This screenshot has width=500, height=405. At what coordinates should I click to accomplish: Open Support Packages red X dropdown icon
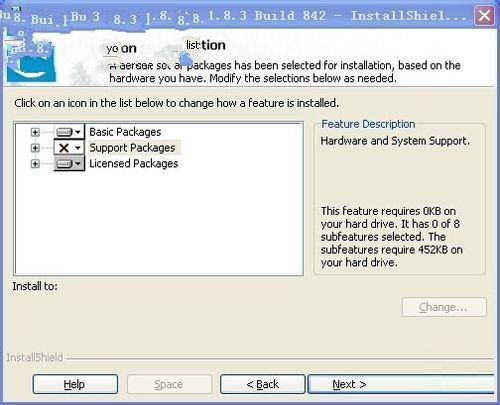click(69, 147)
